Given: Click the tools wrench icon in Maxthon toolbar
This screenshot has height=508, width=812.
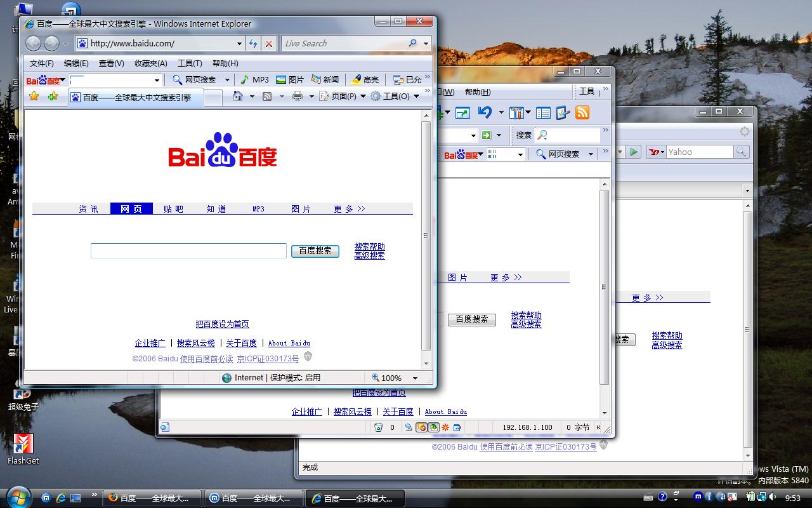Looking at the screenshot, I should 516,113.
